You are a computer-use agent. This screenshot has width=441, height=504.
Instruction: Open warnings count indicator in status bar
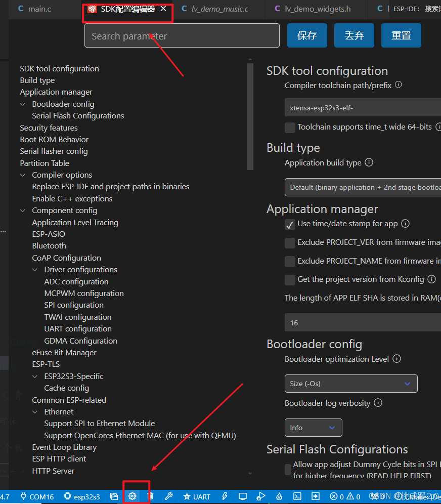(354, 496)
